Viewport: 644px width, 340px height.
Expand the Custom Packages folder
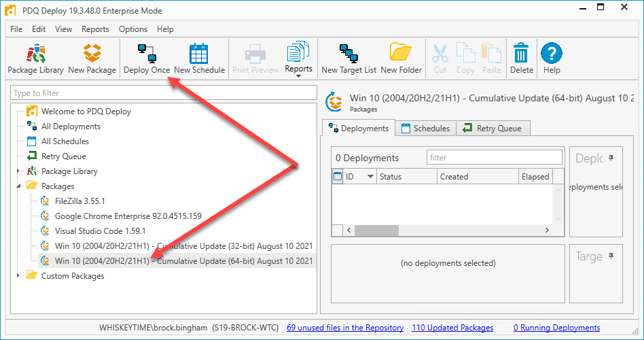point(18,275)
